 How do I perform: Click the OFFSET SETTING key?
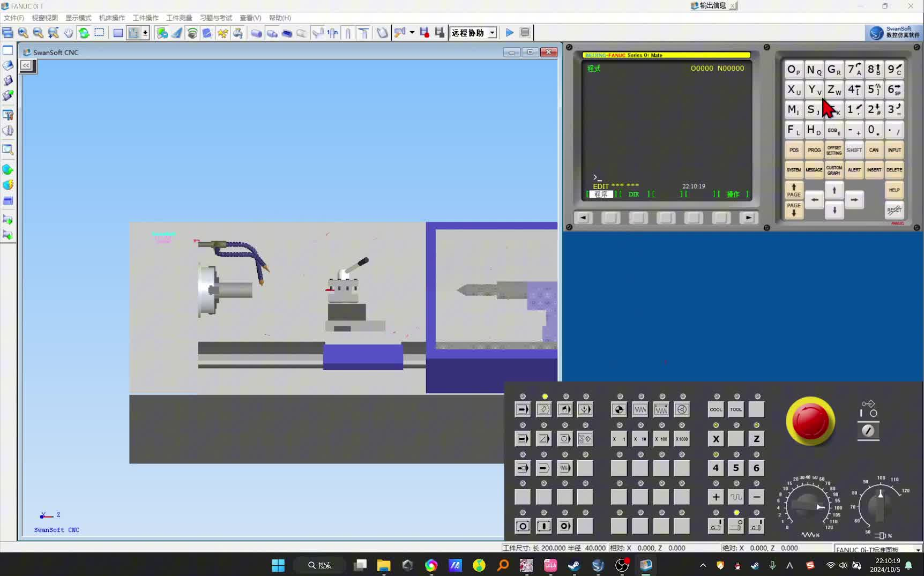pos(834,150)
